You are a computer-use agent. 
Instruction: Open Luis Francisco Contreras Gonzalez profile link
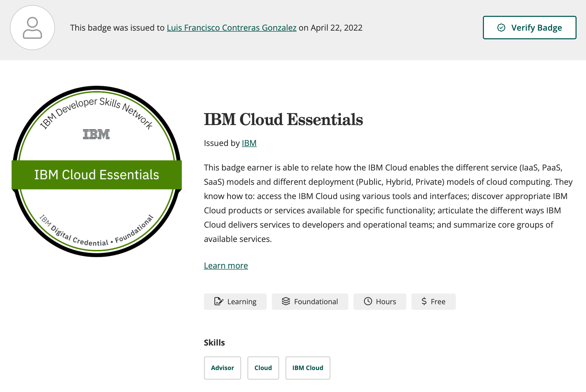pos(231,28)
